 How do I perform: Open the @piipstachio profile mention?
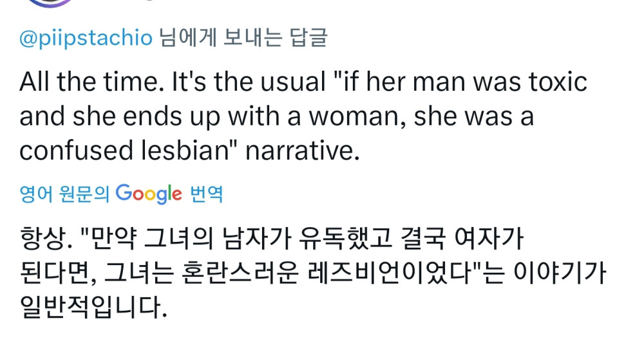pos(86,39)
